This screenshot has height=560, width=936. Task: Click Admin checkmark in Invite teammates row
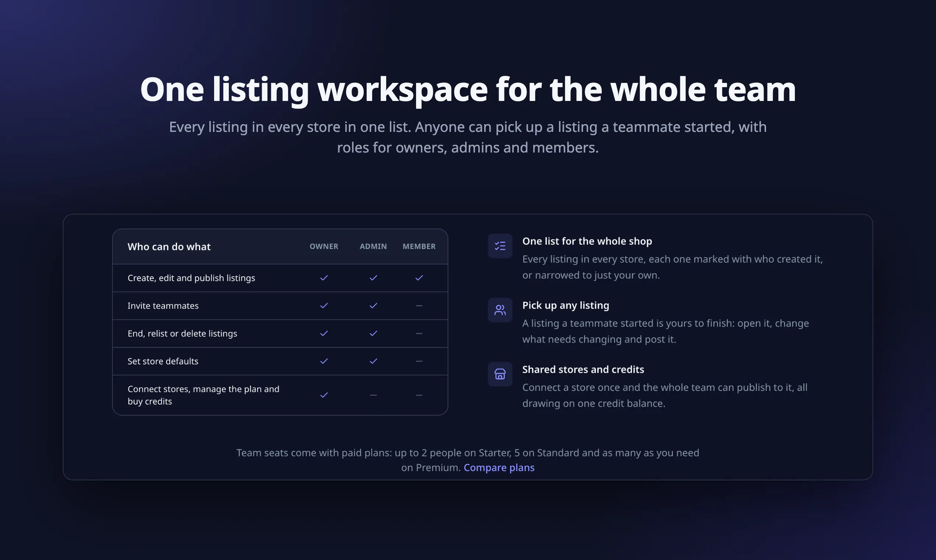coord(373,306)
